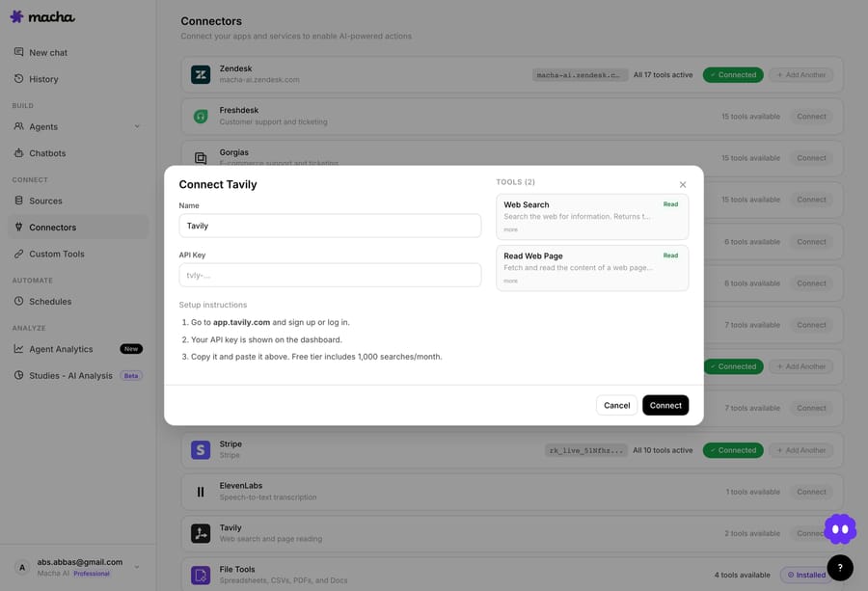
Task: Click 'All 10 tools active' on Stripe
Action: (663, 450)
